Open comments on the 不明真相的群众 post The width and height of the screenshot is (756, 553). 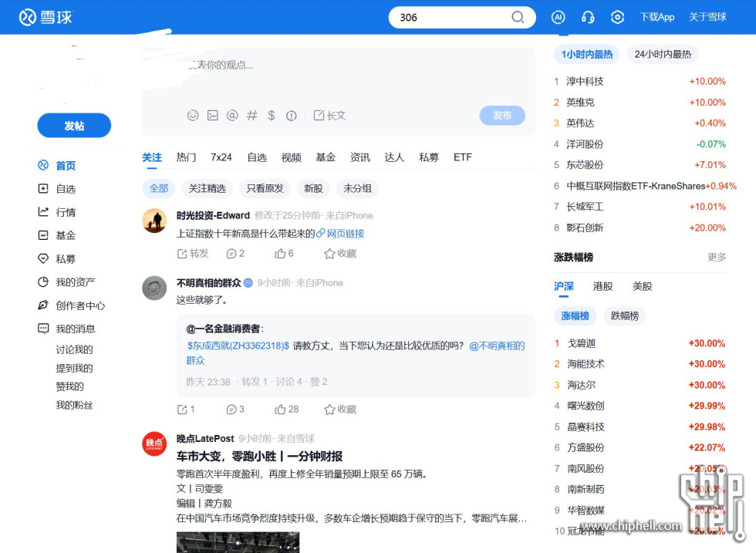[x=235, y=410]
